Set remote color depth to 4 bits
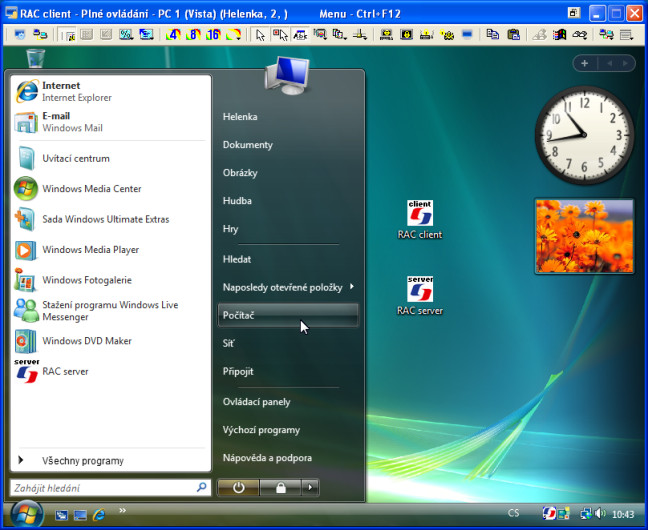Viewport: 648px width, 530px height. [x=173, y=35]
